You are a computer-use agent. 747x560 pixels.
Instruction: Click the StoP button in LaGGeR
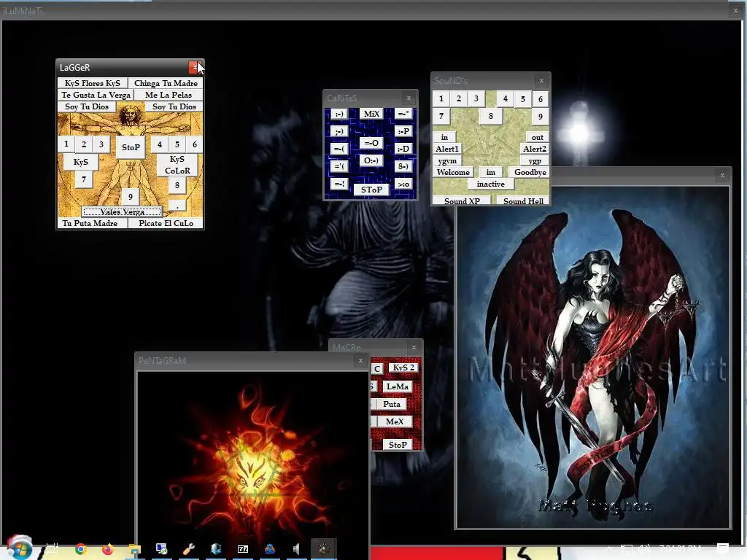click(x=131, y=147)
